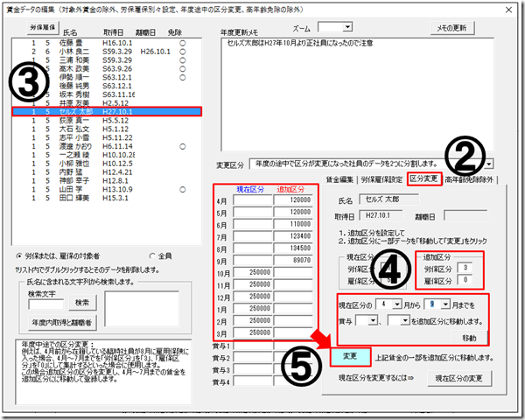Screen dimensions: 525x420
Task: Open the 高年齢免除除外 tab
Action: (x=472, y=178)
